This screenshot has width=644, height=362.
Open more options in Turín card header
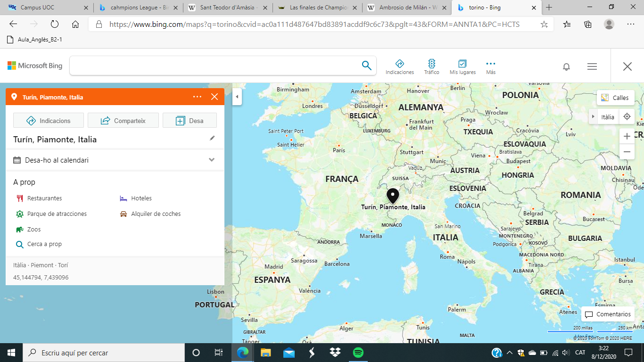tap(197, 97)
